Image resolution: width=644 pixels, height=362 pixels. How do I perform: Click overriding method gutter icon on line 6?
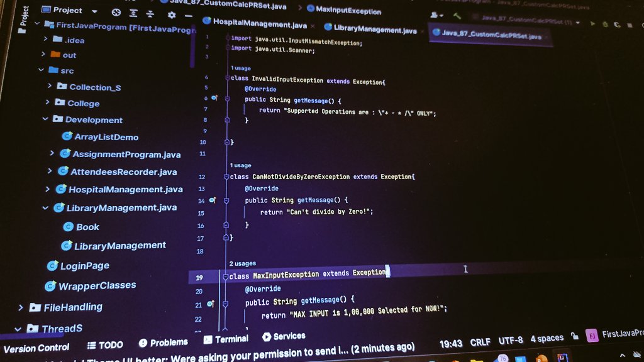[214, 97]
